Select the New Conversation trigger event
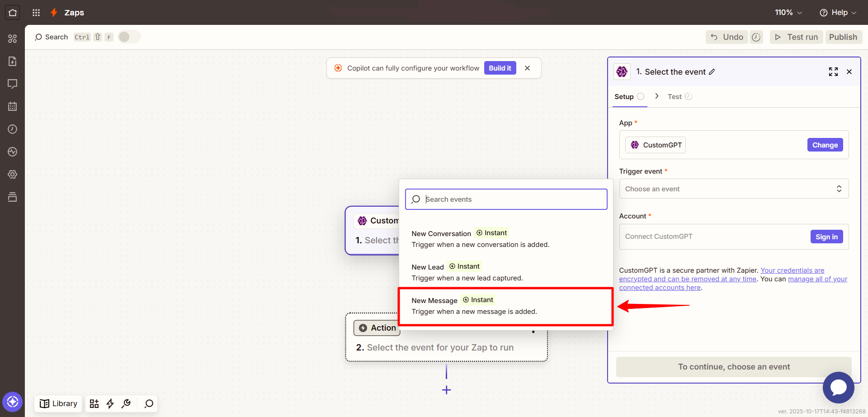The height and width of the screenshot is (417, 868). [x=505, y=238]
